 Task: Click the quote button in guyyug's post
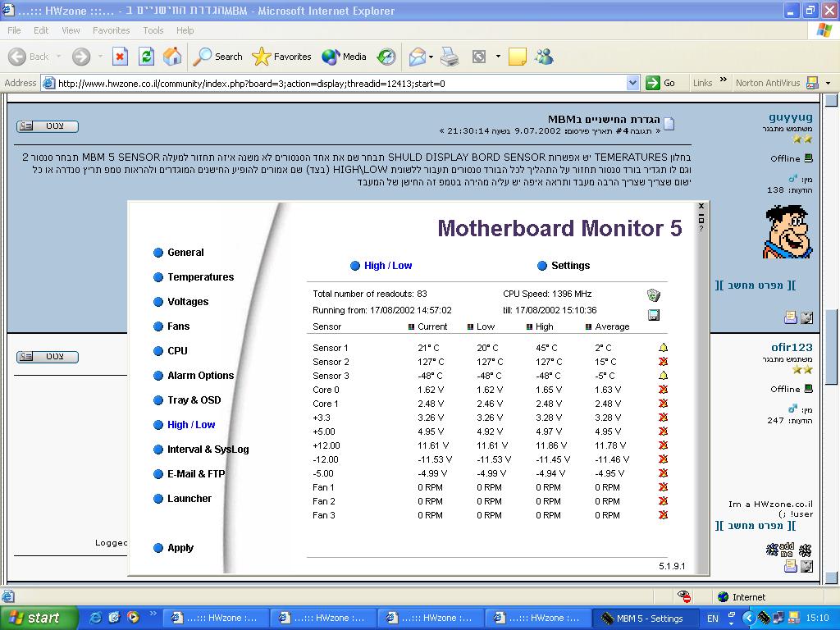tap(48, 126)
